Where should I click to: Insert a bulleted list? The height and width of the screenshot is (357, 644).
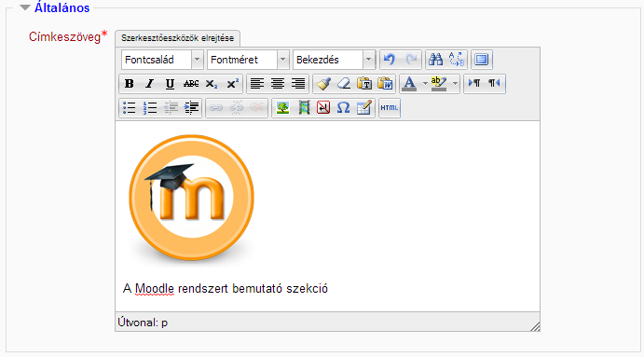click(129, 108)
